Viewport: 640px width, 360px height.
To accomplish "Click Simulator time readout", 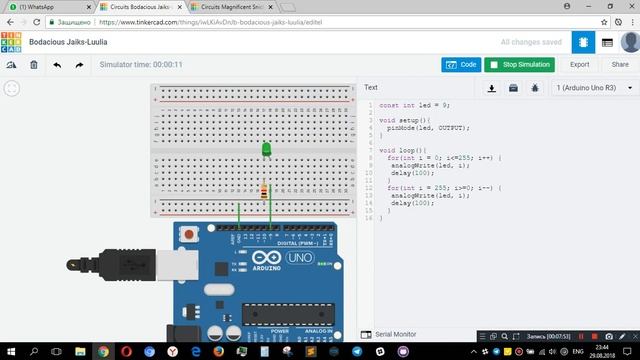I will (141, 64).
